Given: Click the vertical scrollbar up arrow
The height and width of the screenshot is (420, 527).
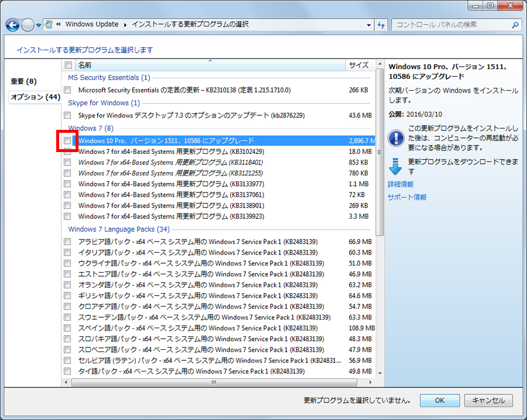Looking at the screenshot, I should (x=380, y=64).
